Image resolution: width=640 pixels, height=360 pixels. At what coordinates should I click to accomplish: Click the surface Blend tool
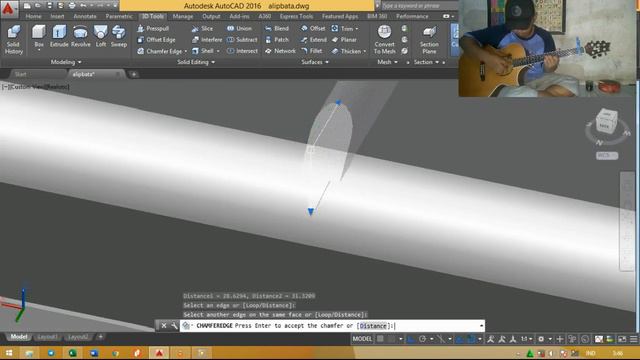point(277,29)
